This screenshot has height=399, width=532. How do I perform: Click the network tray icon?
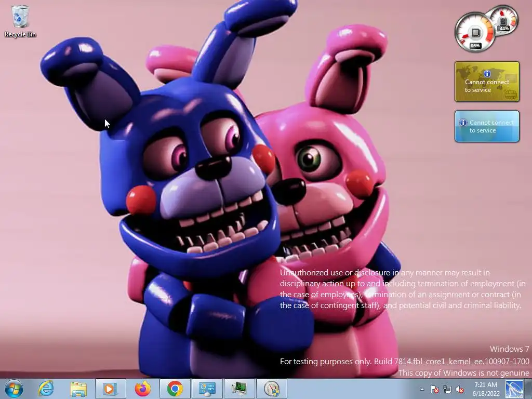point(447,389)
